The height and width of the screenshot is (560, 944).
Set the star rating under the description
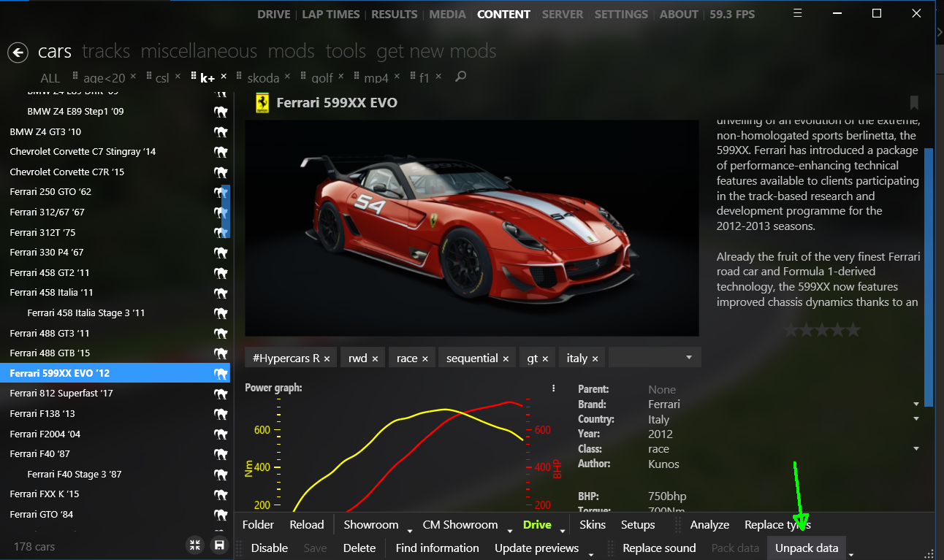tap(822, 331)
